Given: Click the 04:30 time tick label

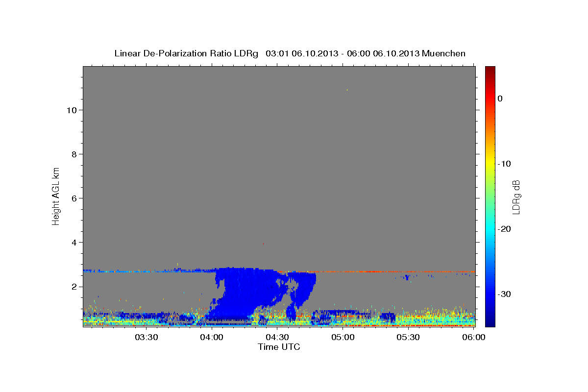Looking at the screenshot, I should pos(277,337).
